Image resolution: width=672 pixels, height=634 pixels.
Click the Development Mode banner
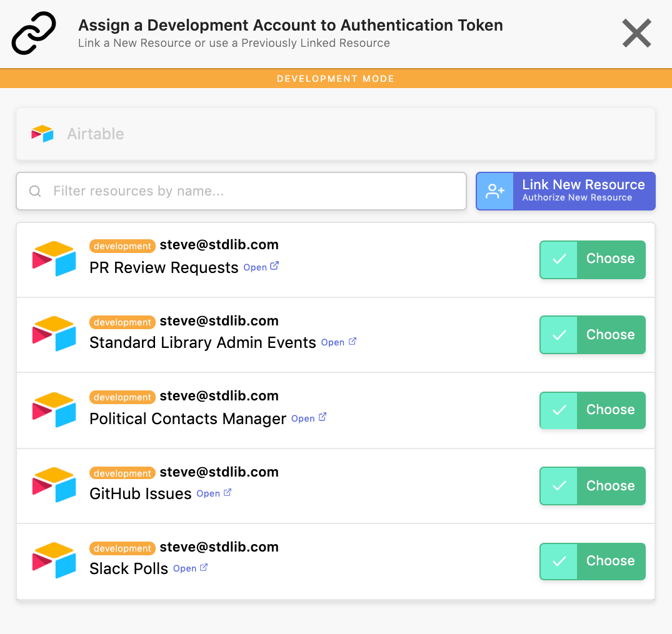(336, 79)
